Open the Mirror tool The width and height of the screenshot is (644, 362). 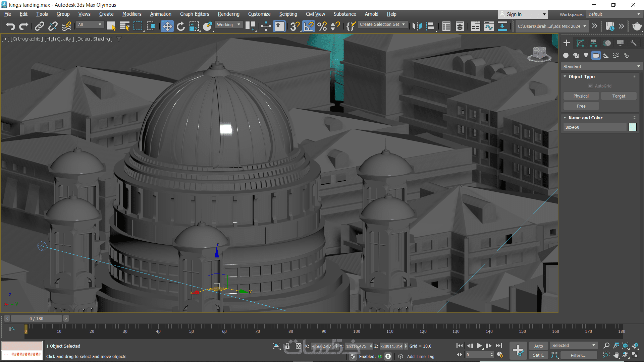[x=417, y=26]
